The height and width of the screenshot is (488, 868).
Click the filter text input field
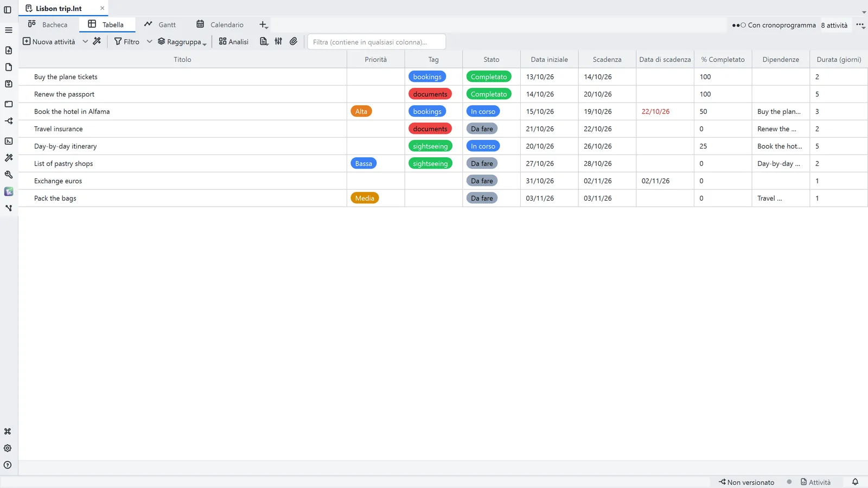[x=376, y=42]
